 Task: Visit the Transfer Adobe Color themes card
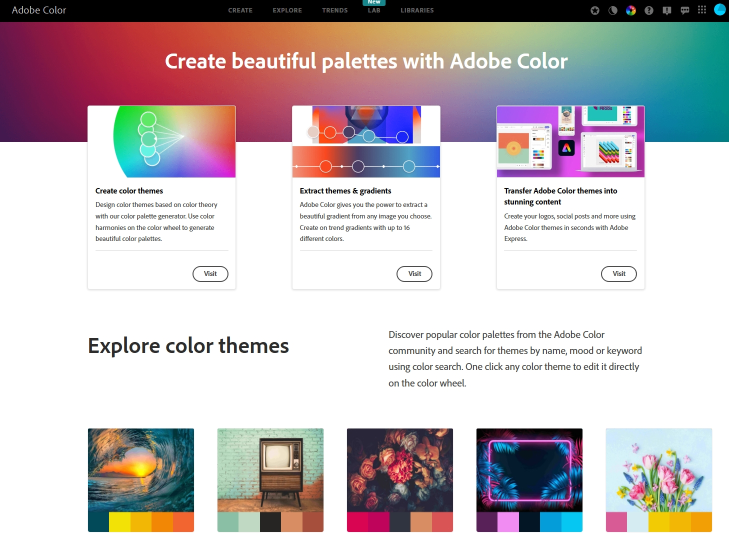(619, 274)
